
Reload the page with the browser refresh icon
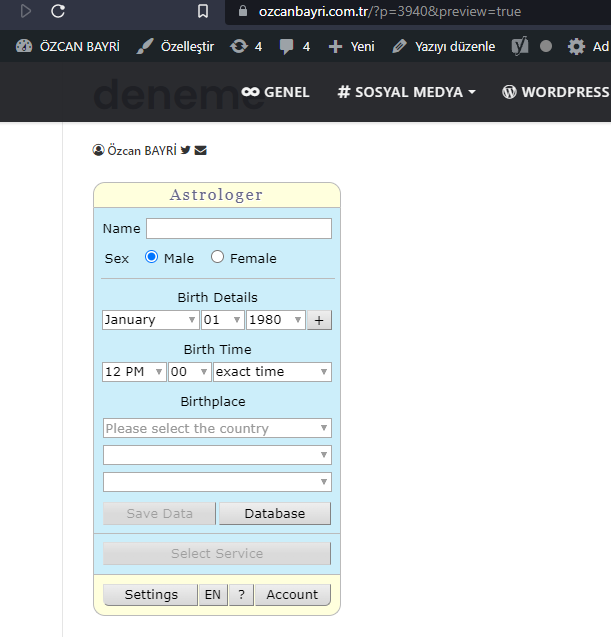pyautogui.click(x=58, y=11)
